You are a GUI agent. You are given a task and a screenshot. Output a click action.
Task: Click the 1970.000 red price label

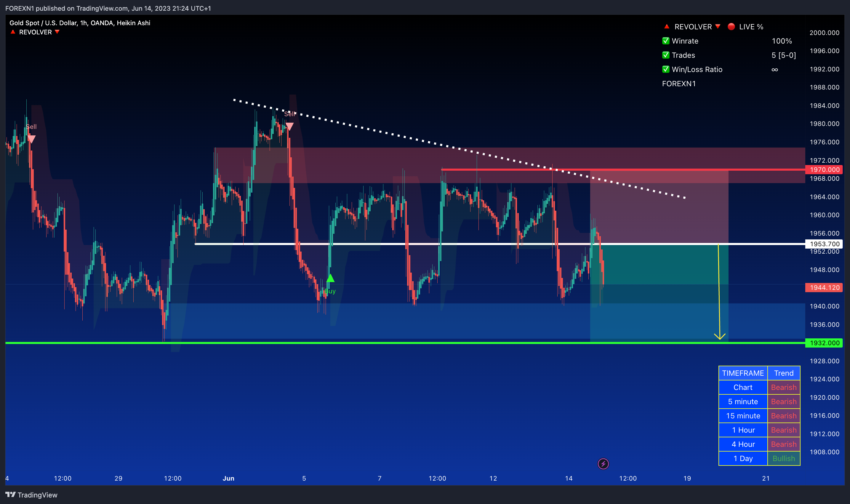click(824, 169)
